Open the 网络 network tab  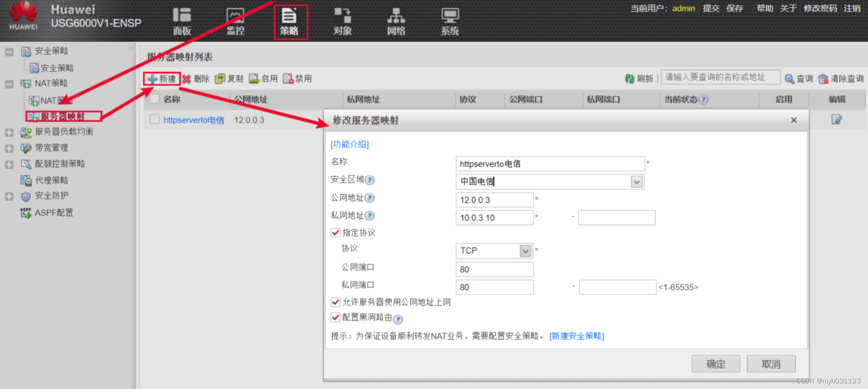coord(396,22)
